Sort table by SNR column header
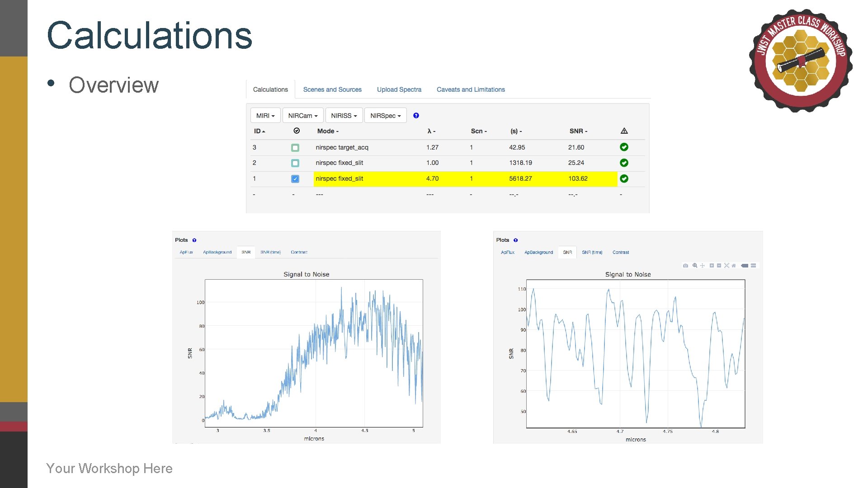Screen dimensions: 868x488 (x=578, y=131)
